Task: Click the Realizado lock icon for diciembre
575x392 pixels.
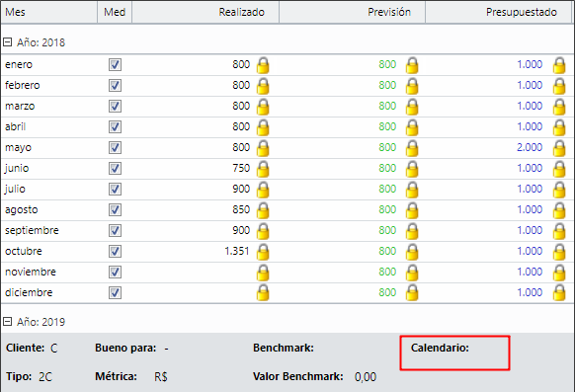Action: coord(263,293)
